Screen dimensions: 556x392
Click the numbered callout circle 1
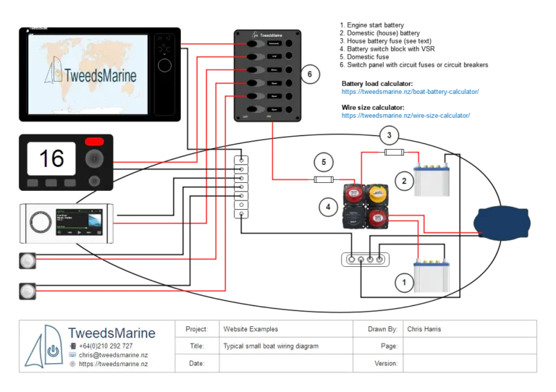pos(404,284)
